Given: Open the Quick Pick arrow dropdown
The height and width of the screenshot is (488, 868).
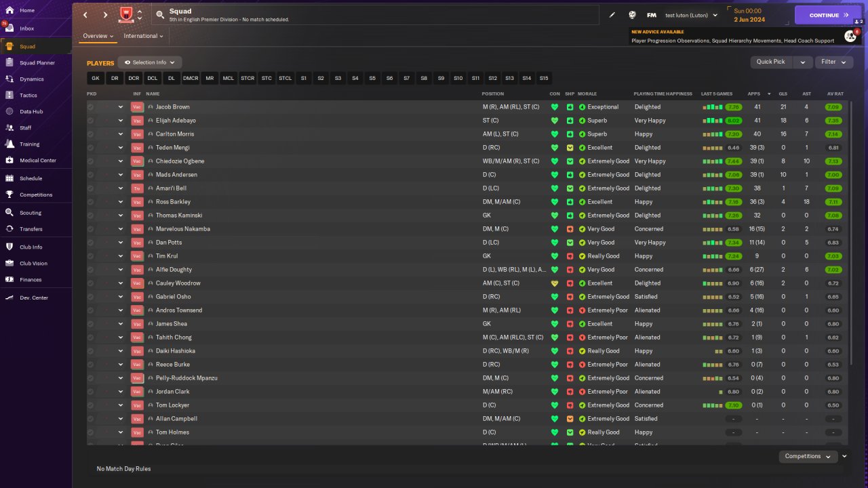Looking at the screenshot, I should [x=803, y=62].
